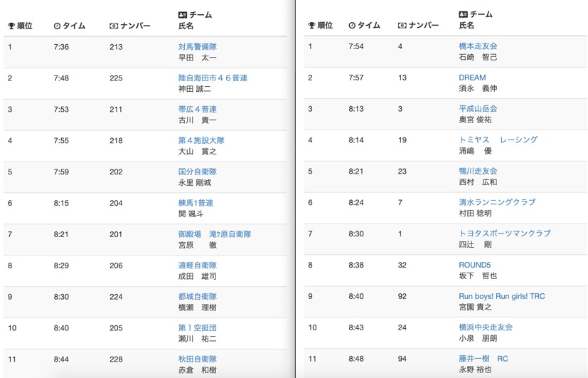
Task: Click the trophy icon in the right table header
Action: tap(311, 26)
